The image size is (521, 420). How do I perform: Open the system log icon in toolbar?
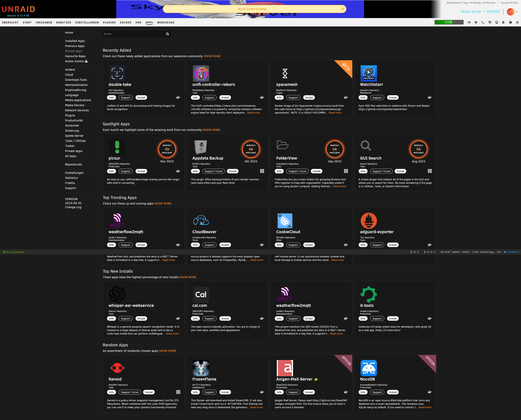point(503,22)
